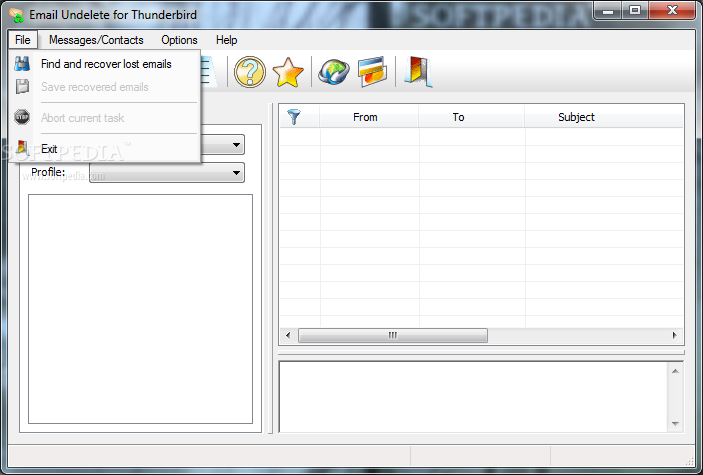The image size is (703, 475).
Task: Click inside the folder list box under Profile
Action: [x=140, y=309]
